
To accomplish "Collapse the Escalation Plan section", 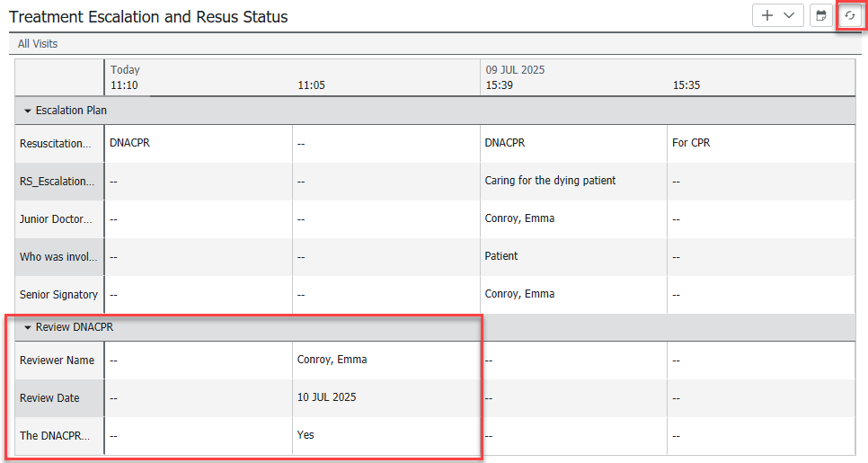I will pos(28,111).
